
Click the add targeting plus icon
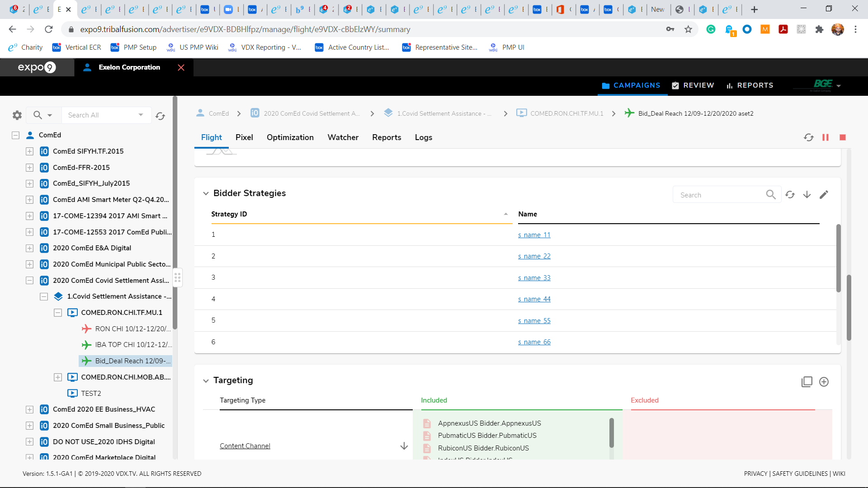pos(824,382)
